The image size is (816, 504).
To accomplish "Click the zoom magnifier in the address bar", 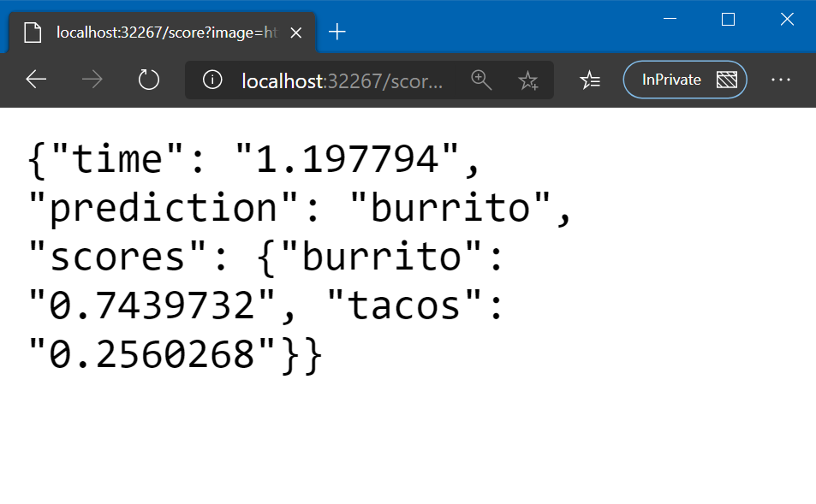I will (x=481, y=79).
